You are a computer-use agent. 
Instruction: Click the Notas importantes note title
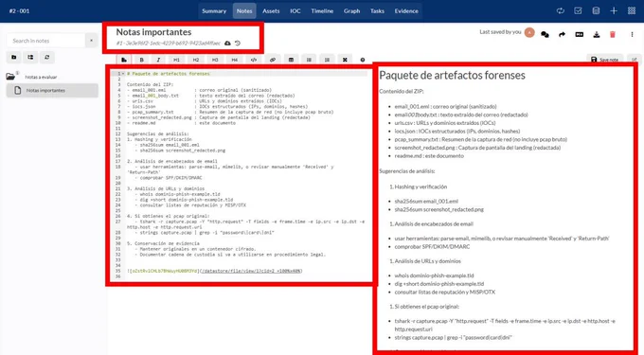(x=153, y=32)
